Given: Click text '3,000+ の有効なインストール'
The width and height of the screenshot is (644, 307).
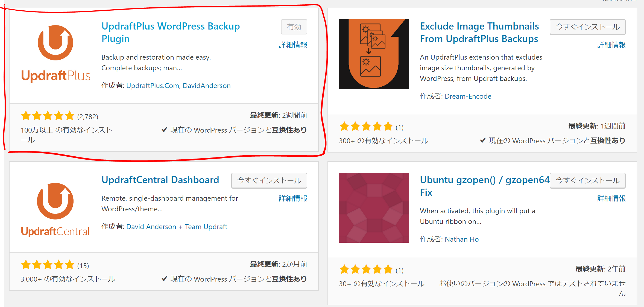Looking at the screenshot, I should [68, 279].
